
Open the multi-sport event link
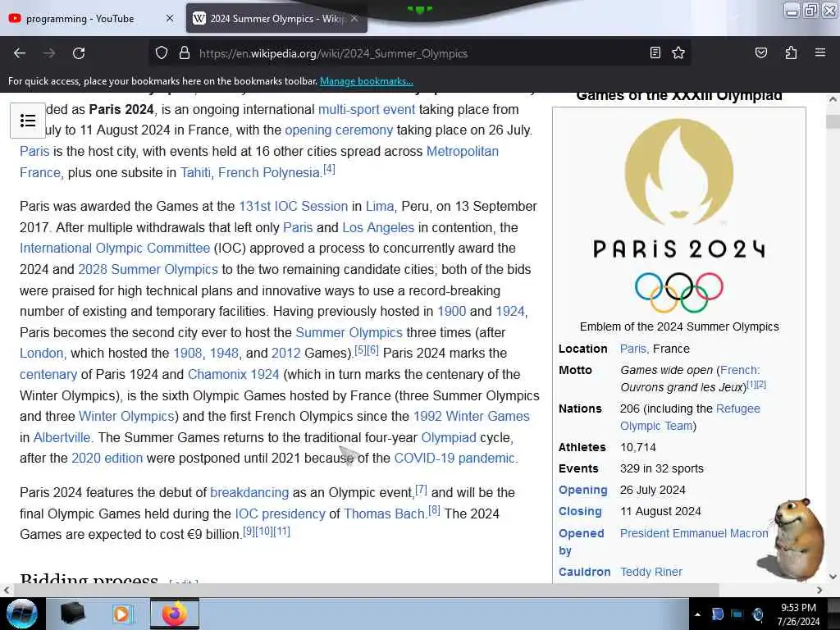(x=367, y=109)
